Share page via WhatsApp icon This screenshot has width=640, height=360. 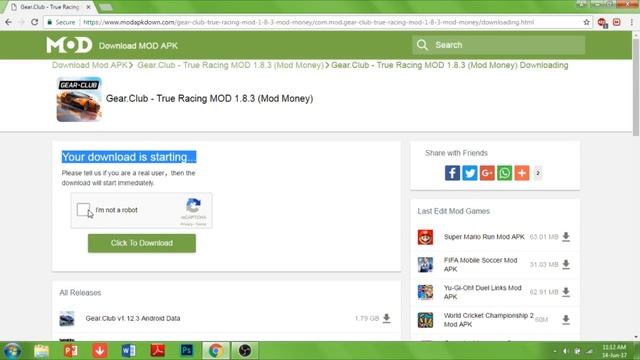click(x=504, y=173)
